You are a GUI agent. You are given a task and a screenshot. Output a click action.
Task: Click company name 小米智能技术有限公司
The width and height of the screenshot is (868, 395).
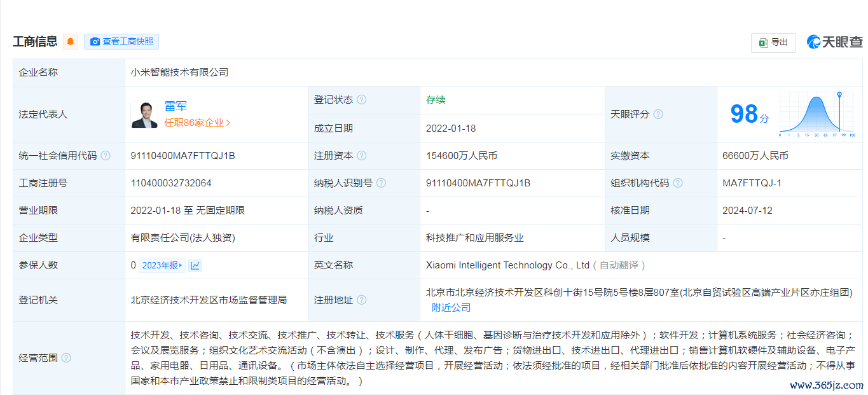pos(179,73)
